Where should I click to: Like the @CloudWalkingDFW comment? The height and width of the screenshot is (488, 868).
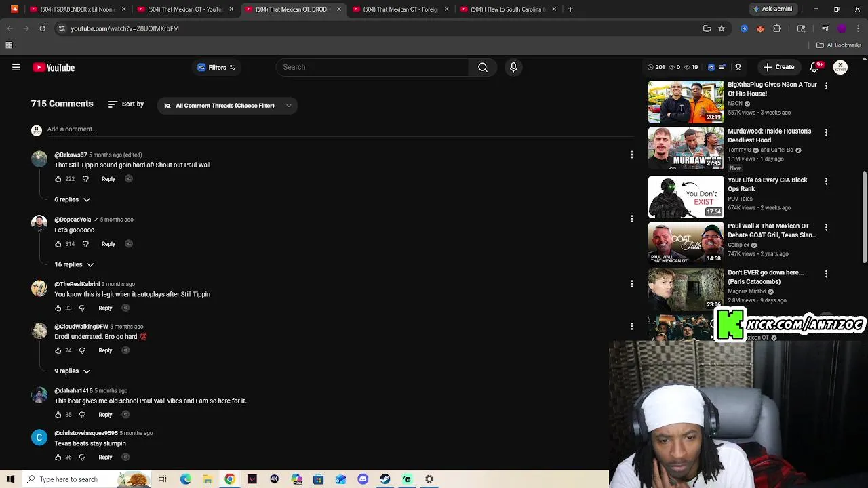[x=58, y=351]
